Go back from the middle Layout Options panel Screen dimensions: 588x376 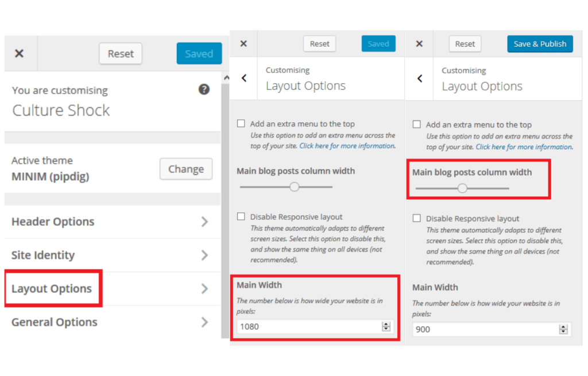[x=244, y=78]
